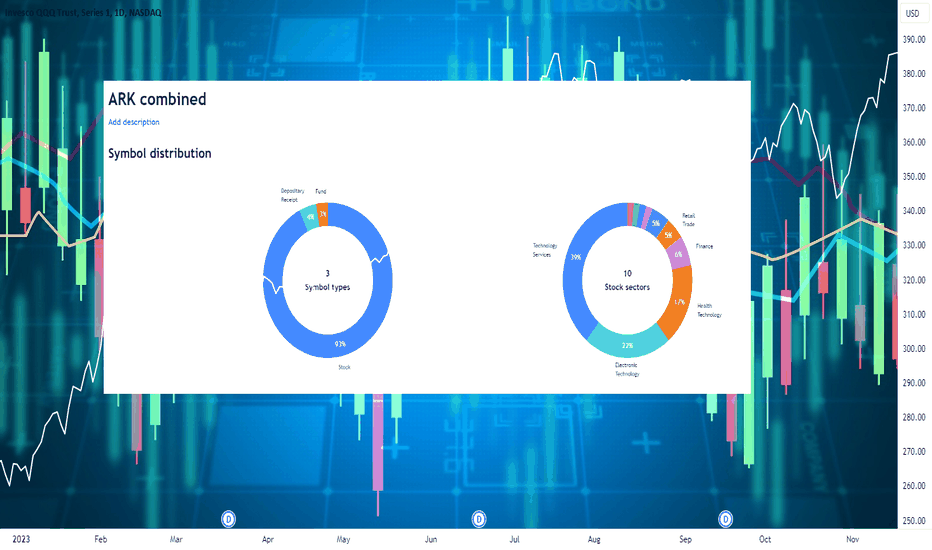Click the 'Health Technology' chart label

(x=709, y=310)
